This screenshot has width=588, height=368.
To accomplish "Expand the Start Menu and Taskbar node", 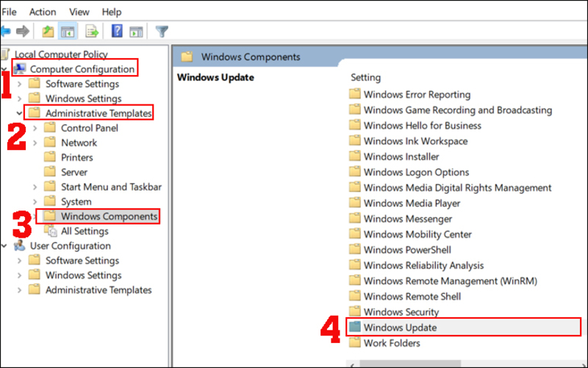I will coord(35,187).
